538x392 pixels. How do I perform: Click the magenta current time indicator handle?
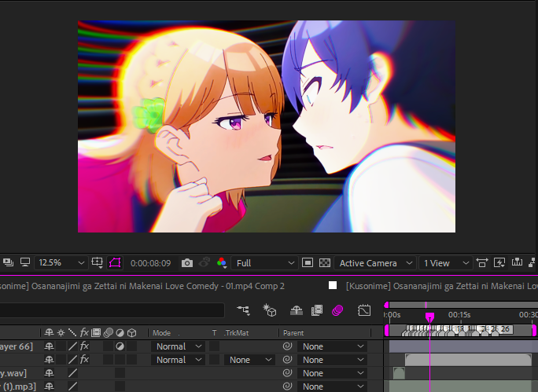click(429, 316)
